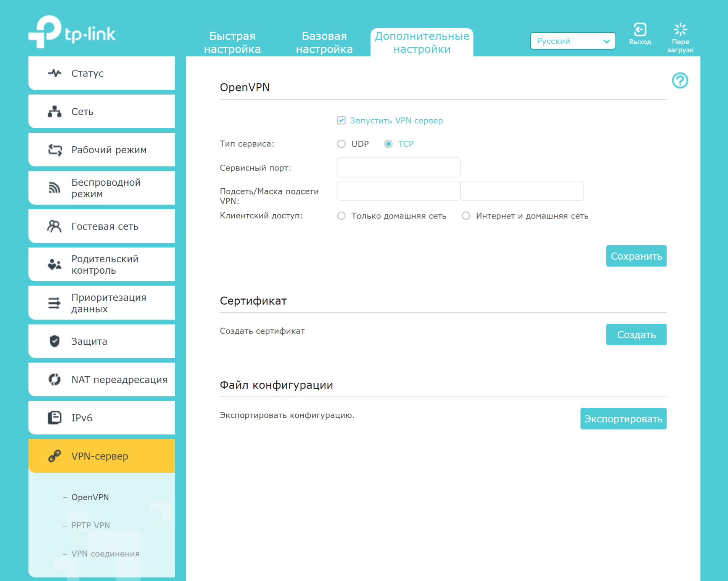Click the Сеть network icon
This screenshot has width=728, height=581.
[x=55, y=112]
